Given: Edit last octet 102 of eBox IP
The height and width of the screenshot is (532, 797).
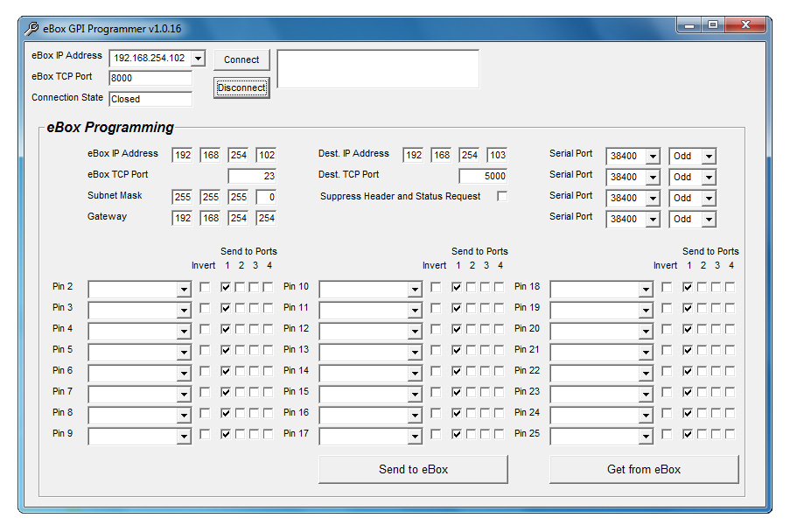Looking at the screenshot, I should [266, 155].
